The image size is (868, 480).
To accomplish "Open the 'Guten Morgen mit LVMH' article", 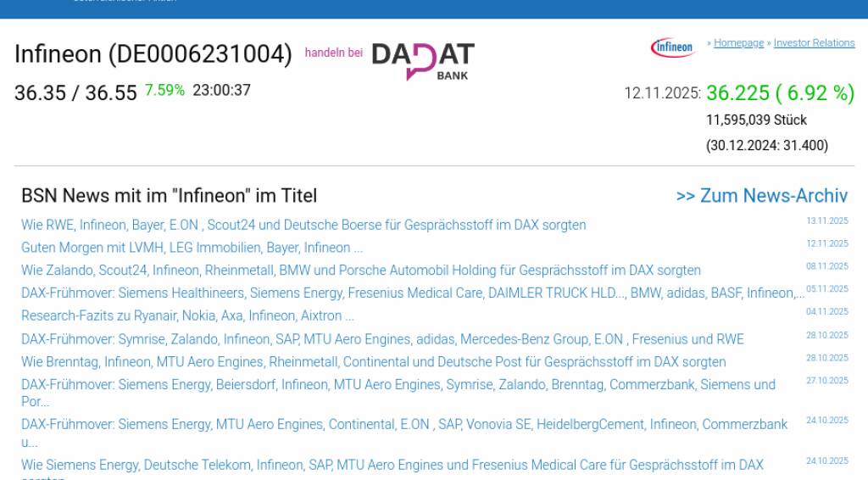I will tap(192, 248).
